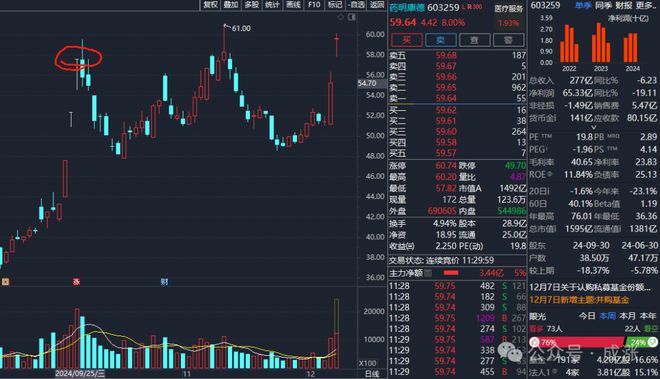The height and width of the screenshot is (379, 660).
Task: Open the 日线 period selector
Action: (x=372, y=374)
